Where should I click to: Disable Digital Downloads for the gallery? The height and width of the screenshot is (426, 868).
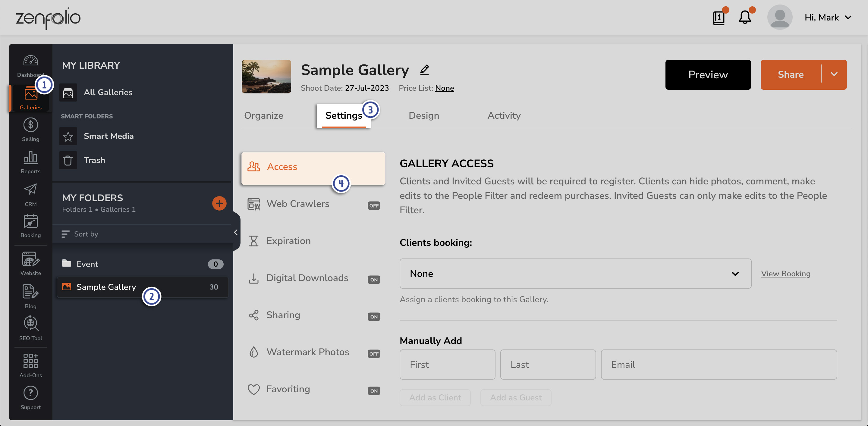click(374, 279)
